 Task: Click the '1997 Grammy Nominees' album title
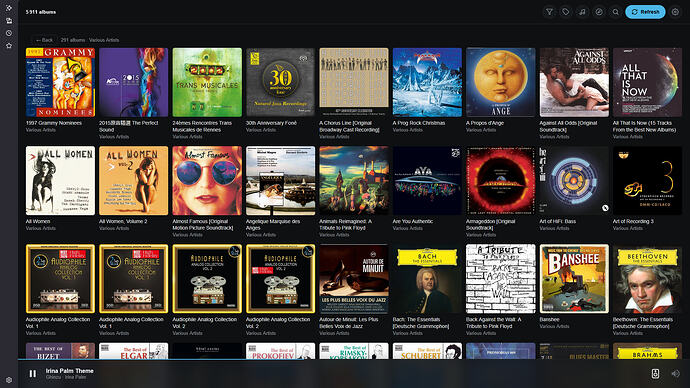(54, 123)
